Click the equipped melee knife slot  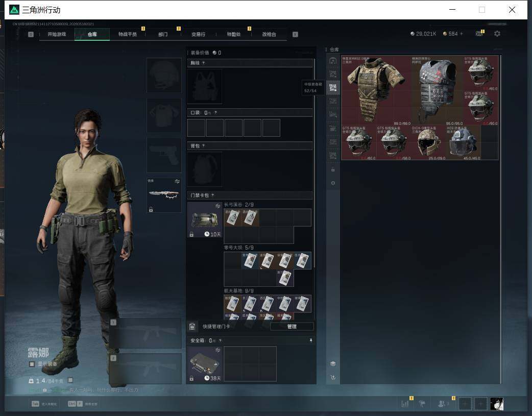pyautogui.click(x=164, y=195)
